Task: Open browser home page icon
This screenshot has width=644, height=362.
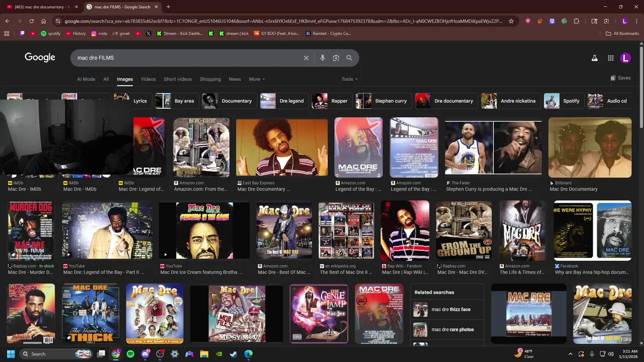Action: coord(44,21)
